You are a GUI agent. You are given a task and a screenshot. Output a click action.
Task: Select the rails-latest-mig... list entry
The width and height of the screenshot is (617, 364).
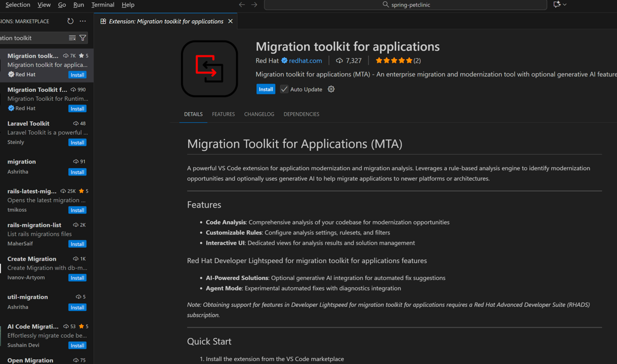47,200
